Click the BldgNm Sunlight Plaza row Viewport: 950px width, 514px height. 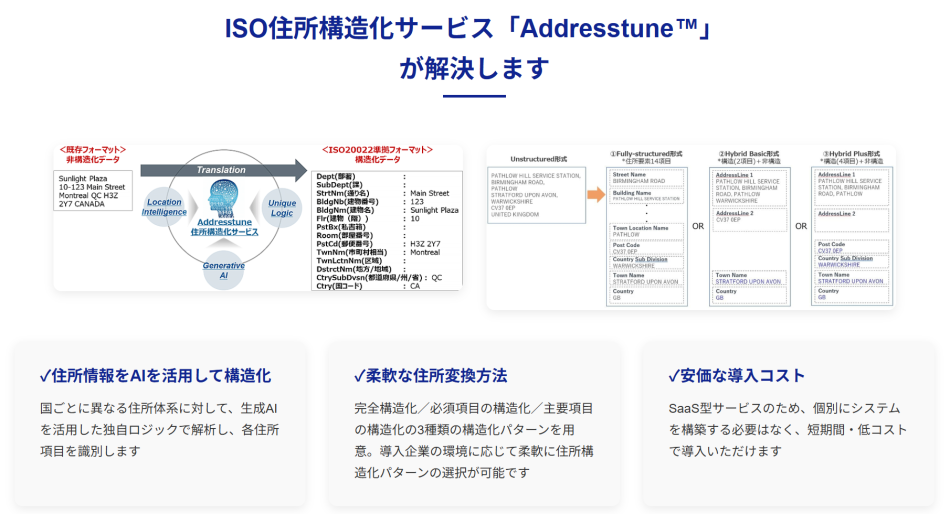click(388, 210)
